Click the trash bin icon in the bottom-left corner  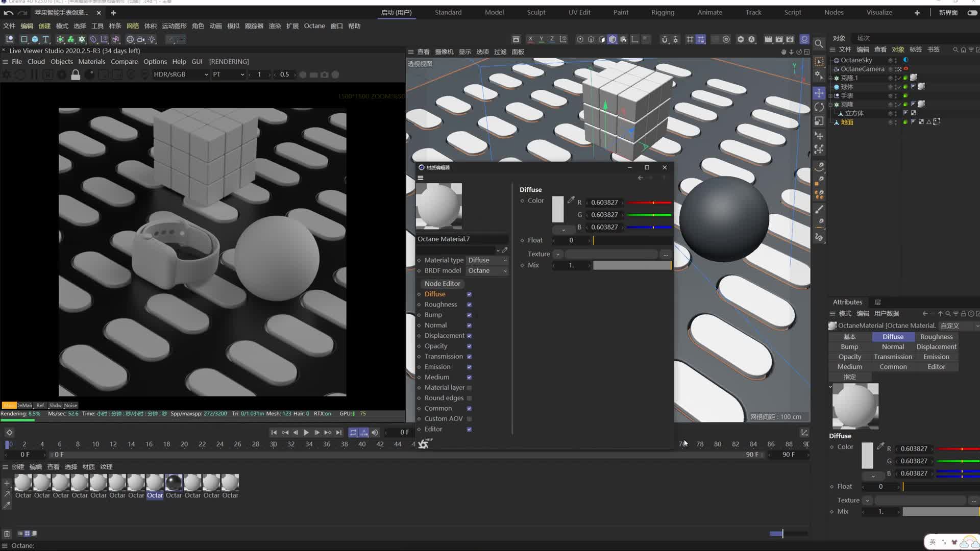tap(7, 534)
